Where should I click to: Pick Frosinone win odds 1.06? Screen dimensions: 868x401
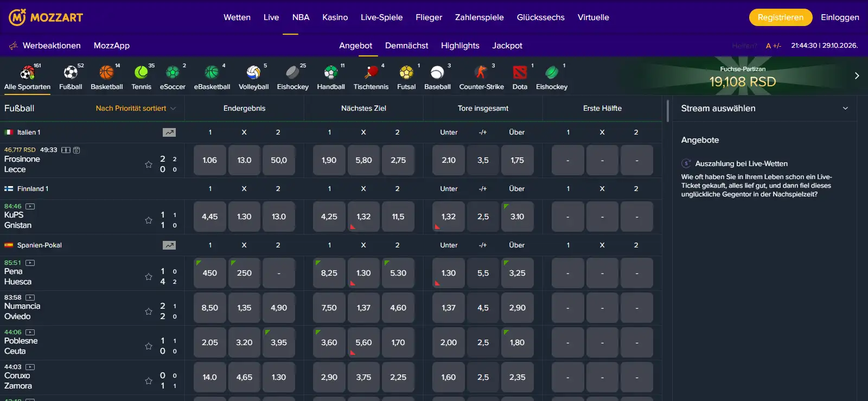(x=210, y=160)
